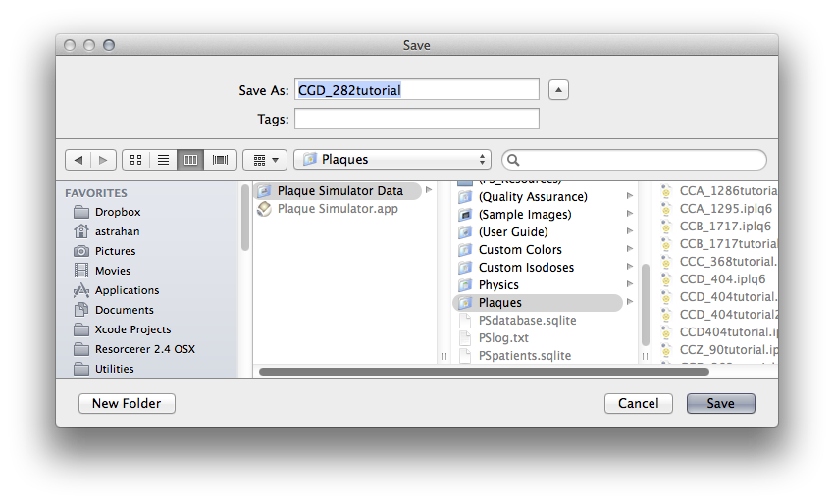The width and height of the screenshot is (834, 504).
Task: Collapse the save dialog with arrow button
Action: [558, 90]
